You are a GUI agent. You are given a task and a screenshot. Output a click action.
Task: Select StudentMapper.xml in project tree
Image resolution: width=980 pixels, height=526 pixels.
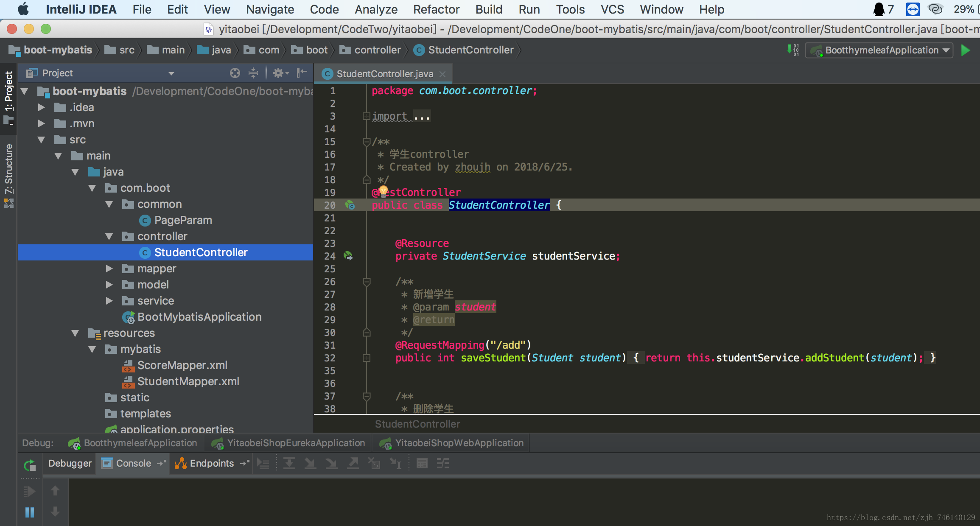(181, 381)
